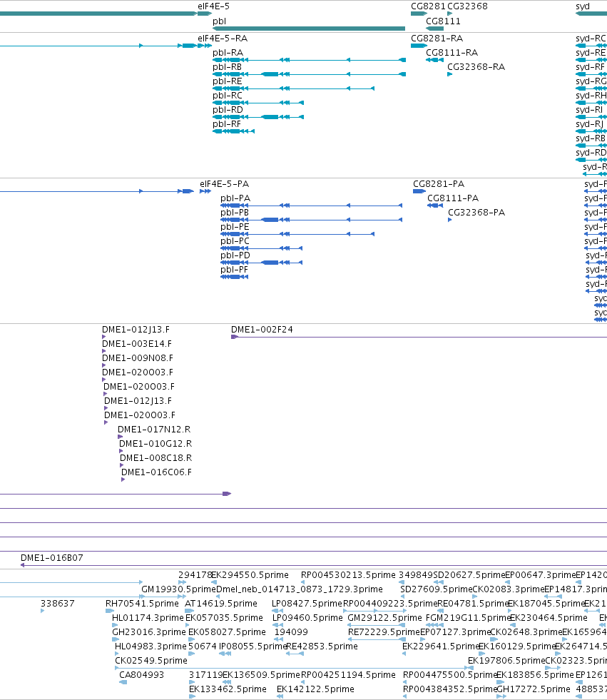
Task: Select the CG8111-RA transcript label
Action: pyautogui.click(x=452, y=53)
